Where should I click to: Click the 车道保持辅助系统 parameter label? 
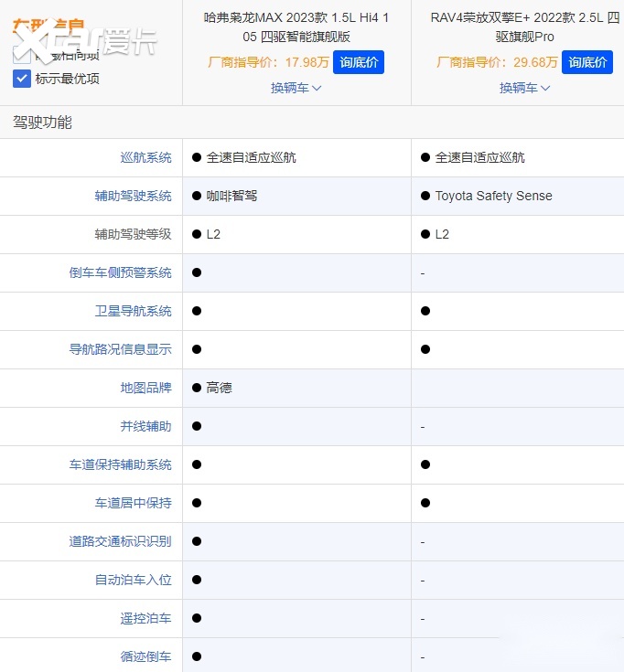120,464
